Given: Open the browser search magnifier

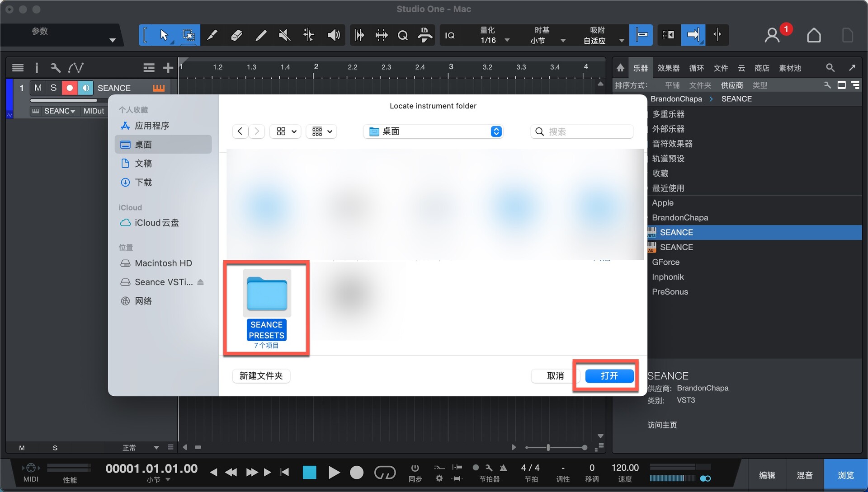Looking at the screenshot, I should 830,68.
